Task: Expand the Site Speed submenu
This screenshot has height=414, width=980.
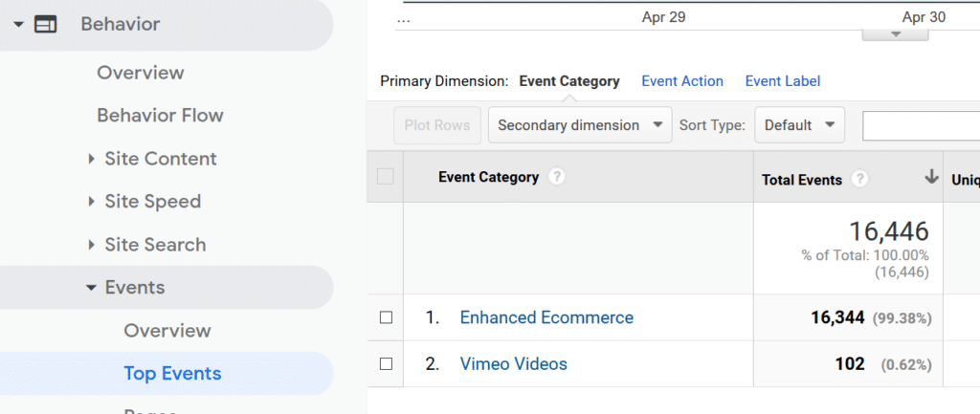Action: (92, 202)
